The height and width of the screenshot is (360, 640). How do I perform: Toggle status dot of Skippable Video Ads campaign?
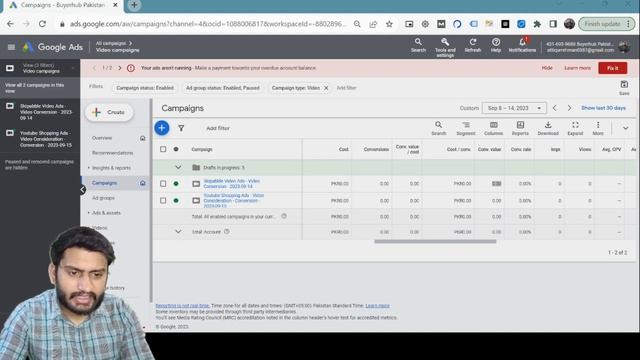[176, 184]
